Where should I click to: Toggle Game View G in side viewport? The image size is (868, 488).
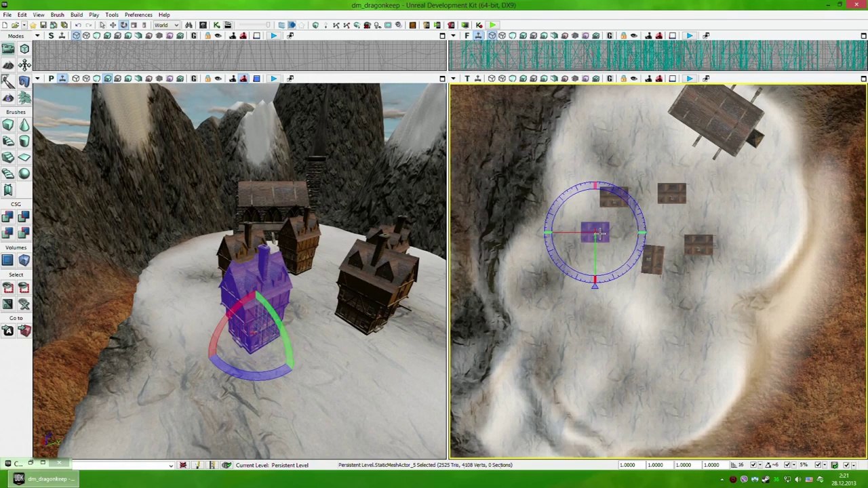pyautogui.click(x=193, y=36)
